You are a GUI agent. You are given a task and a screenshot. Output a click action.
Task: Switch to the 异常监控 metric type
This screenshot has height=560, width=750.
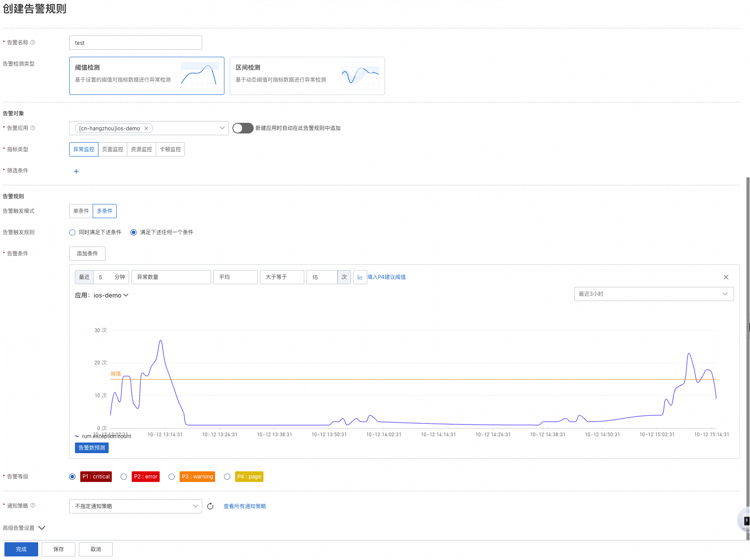pyautogui.click(x=84, y=149)
